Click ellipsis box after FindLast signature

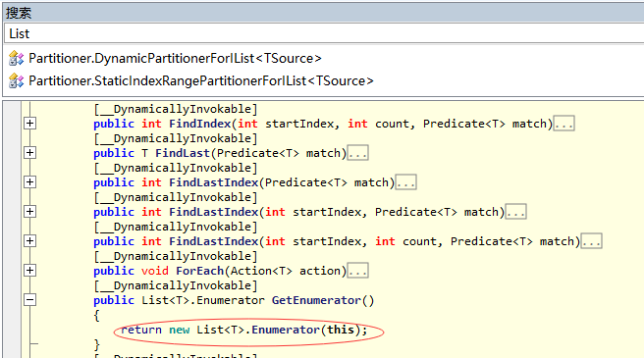[357, 153]
